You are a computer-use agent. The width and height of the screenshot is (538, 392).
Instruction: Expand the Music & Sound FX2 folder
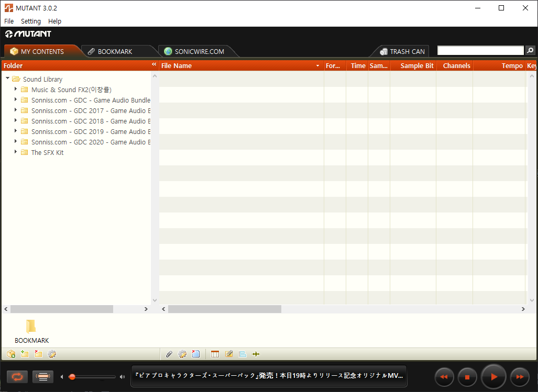(x=15, y=89)
